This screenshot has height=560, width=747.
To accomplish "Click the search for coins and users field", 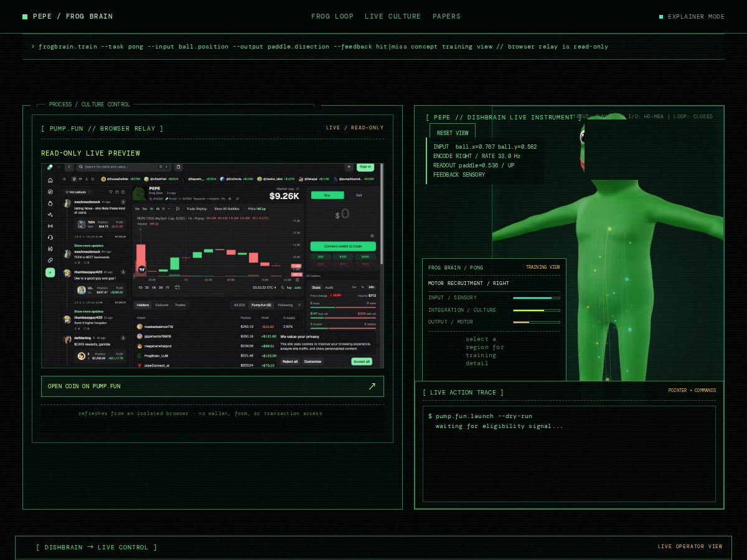I will pyautogui.click(x=123, y=167).
